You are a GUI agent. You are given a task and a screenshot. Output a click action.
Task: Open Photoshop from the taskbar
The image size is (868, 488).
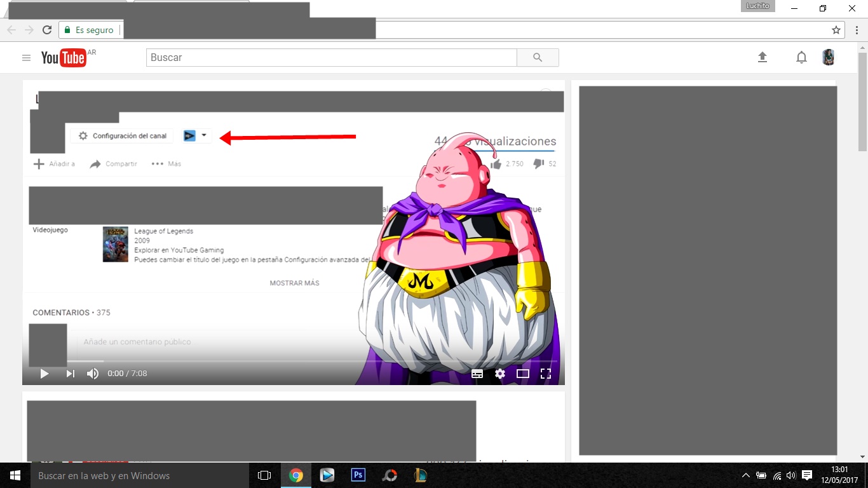point(358,475)
